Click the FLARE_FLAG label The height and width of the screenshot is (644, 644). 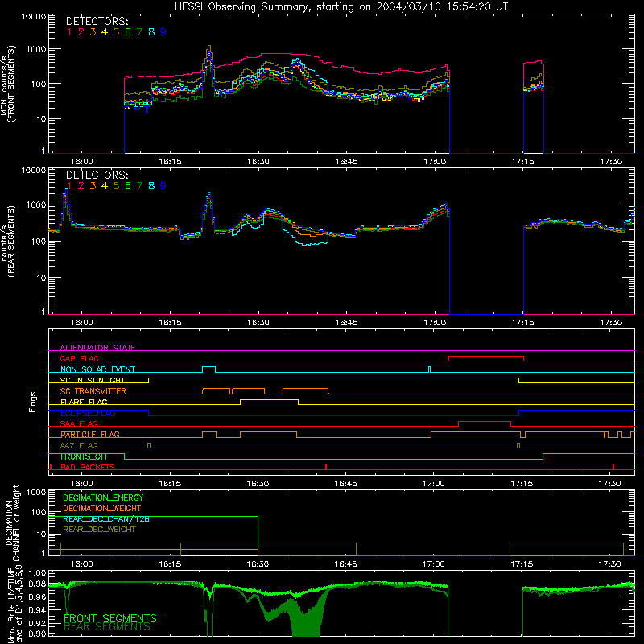click(84, 402)
